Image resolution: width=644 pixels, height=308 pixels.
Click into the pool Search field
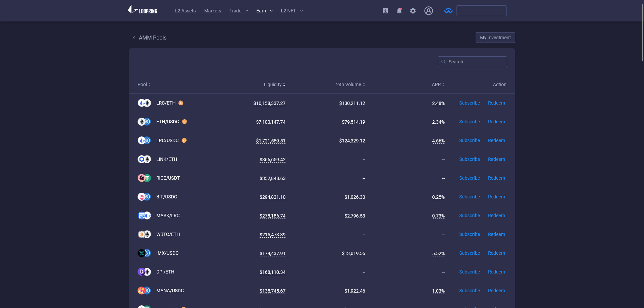click(x=476, y=62)
